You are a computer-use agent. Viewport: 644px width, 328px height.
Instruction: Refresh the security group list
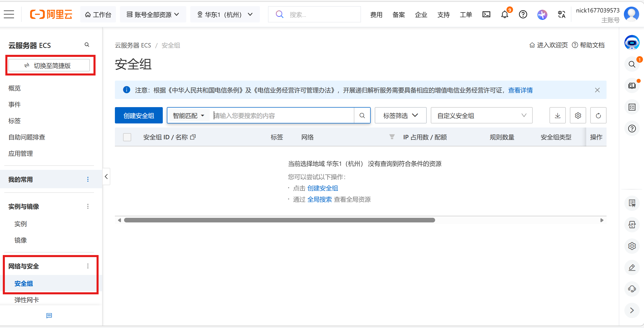(x=598, y=116)
